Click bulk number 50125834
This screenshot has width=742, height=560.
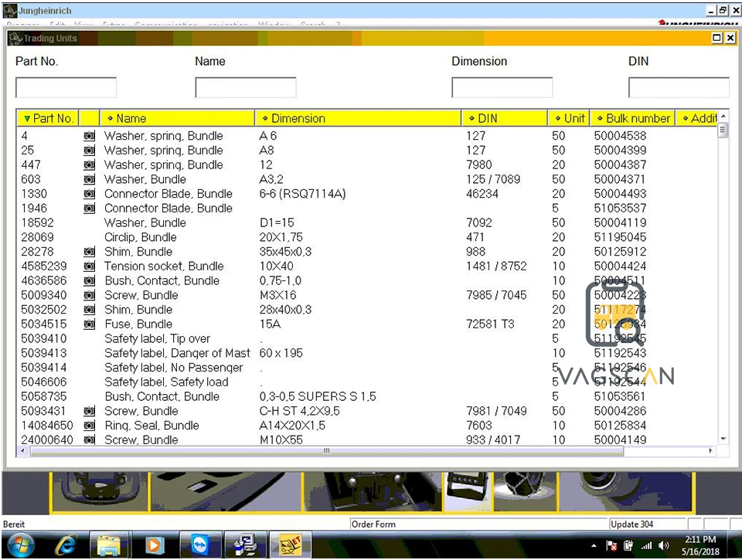tap(620, 426)
